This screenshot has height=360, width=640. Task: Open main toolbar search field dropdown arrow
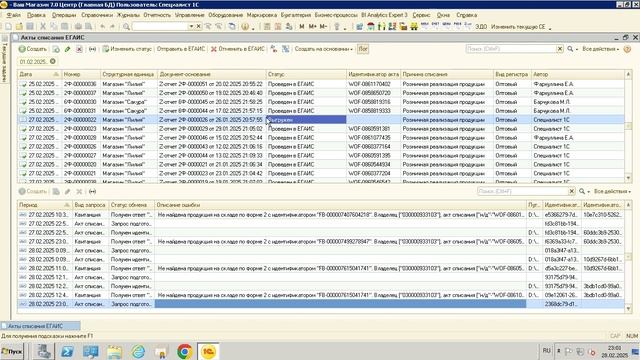[191, 27]
